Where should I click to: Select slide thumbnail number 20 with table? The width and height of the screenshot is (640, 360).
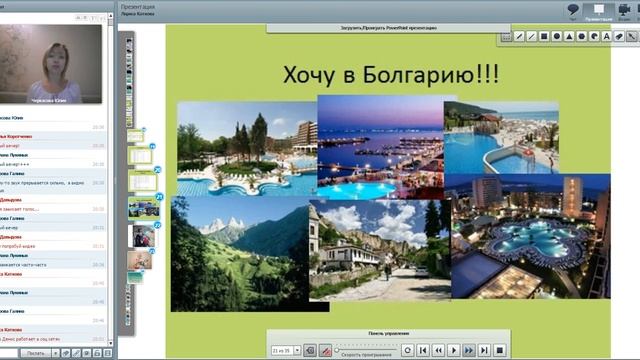[143, 181]
